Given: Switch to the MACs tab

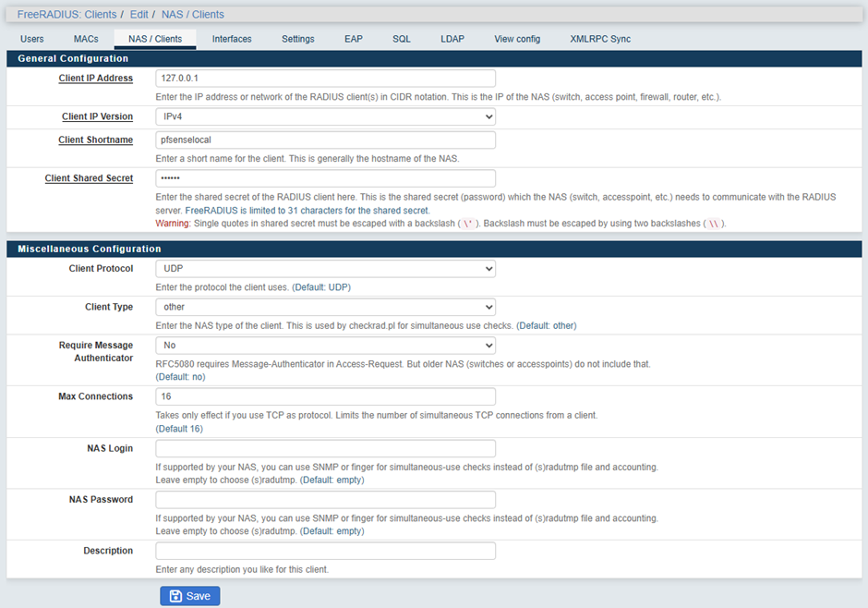Looking at the screenshot, I should (x=86, y=39).
